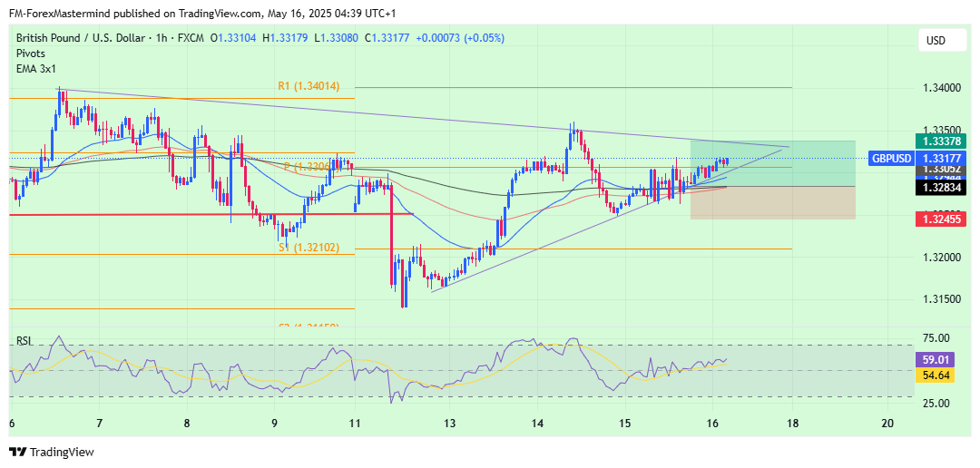Click the GBPUSD symbol tag on the price line
The image size is (980, 468).
pyautogui.click(x=892, y=158)
